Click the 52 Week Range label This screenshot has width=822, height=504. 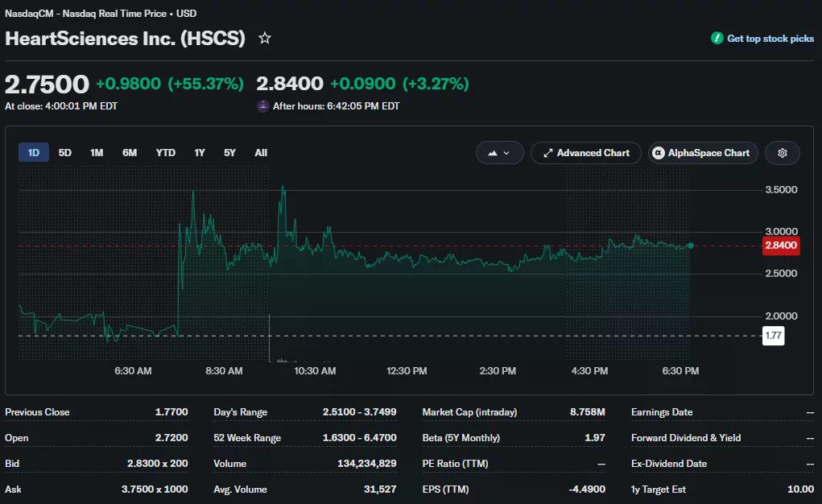(x=247, y=438)
